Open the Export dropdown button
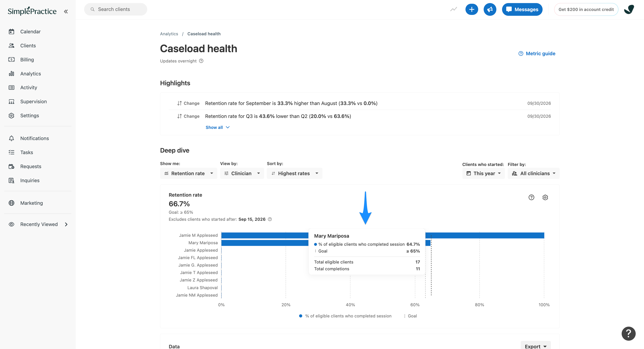Viewport: 644px width, 349px height. pos(536,346)
